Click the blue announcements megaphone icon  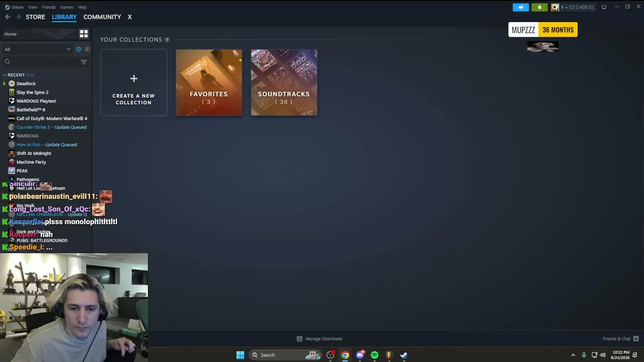tap(521, 7)
